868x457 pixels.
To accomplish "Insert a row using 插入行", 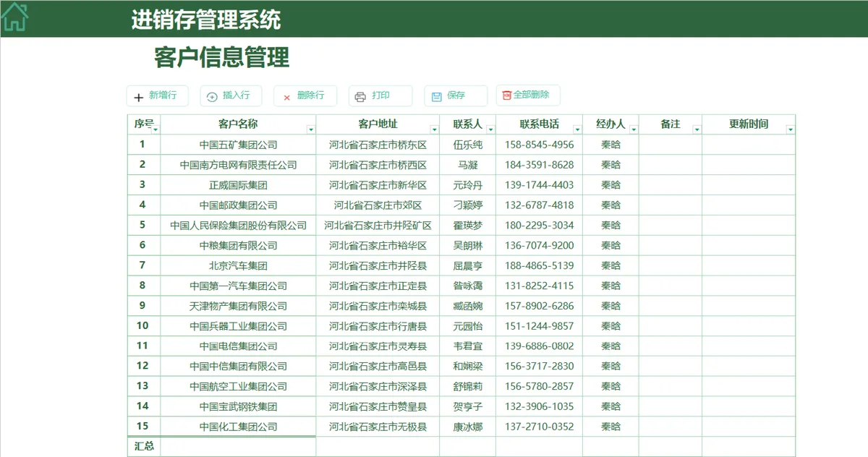I will pos(231,96).
